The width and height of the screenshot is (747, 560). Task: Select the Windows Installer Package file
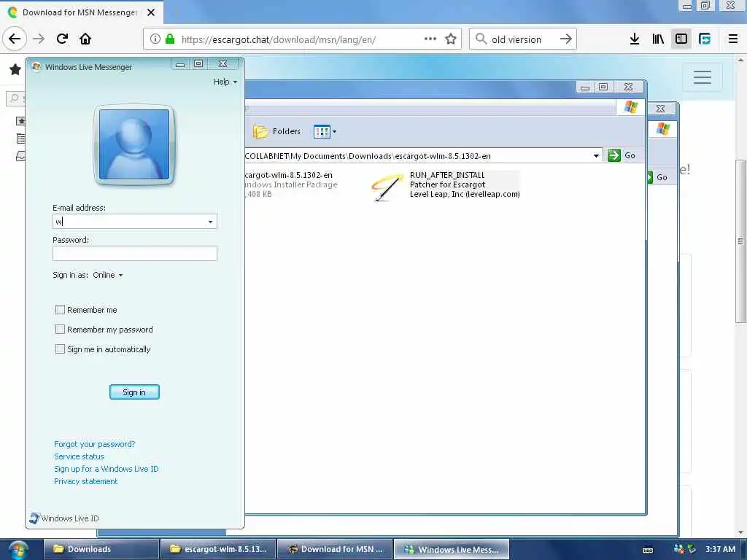point(289,184)
